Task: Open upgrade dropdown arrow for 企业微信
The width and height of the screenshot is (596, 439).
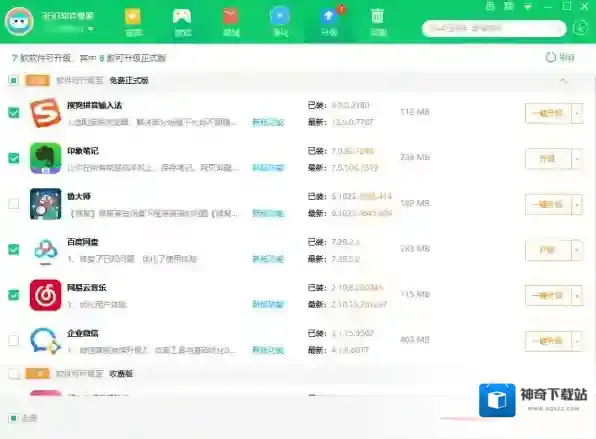Action: (x=577, y=341)
